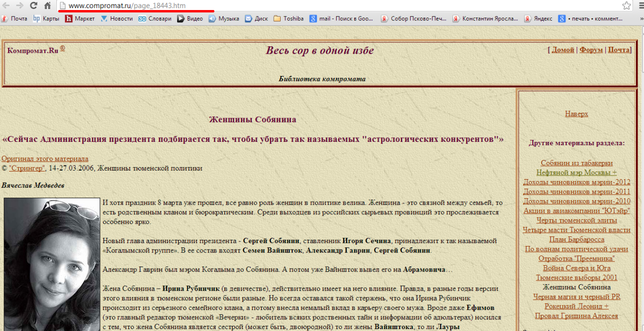Open 'Черты тюменской элиты' link
This screenshot has height=331, width=644.
577,220
